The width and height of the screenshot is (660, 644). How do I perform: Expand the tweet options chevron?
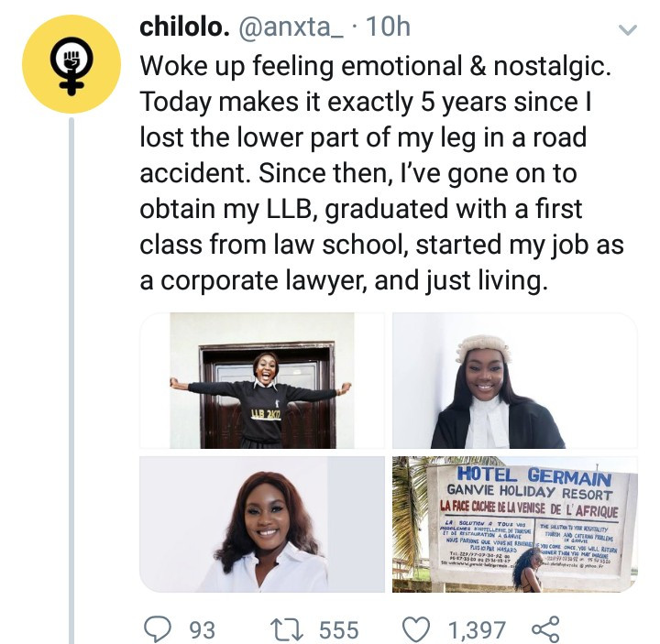[x=628, y=30]
